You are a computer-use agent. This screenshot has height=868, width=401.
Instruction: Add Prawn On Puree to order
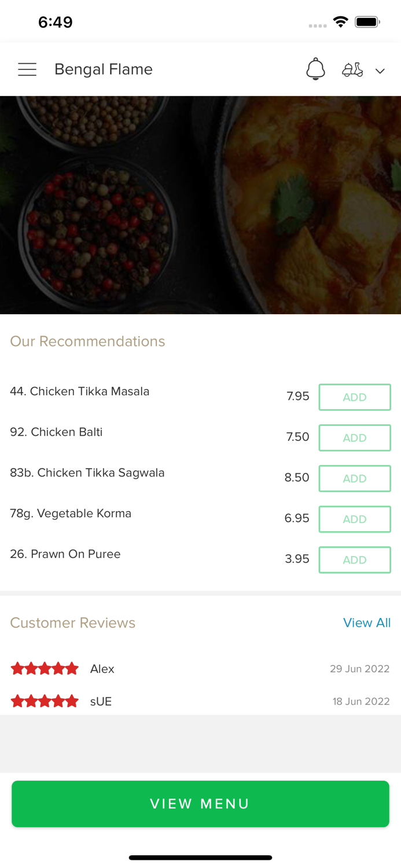(354, 560)
